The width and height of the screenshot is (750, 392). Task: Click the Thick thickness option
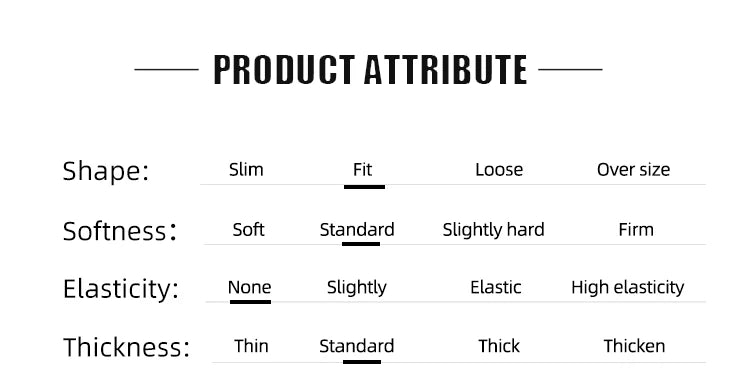499,346
